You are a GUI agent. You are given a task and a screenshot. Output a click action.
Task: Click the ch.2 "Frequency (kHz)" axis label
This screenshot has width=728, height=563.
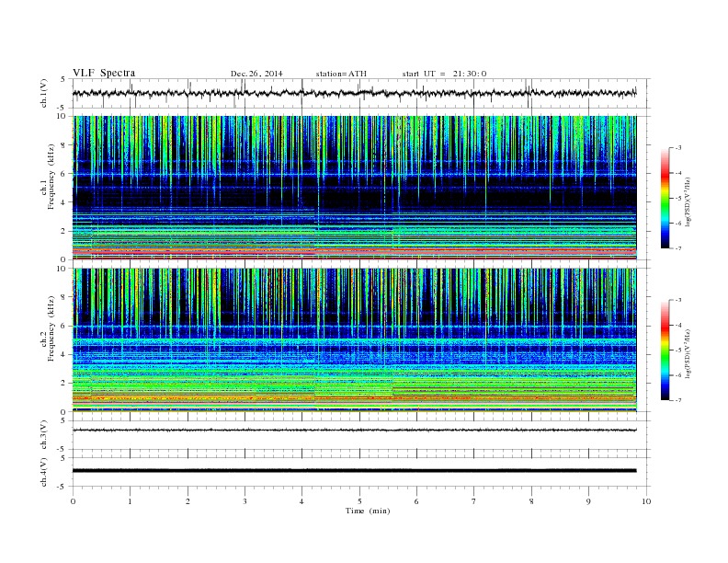point(51,328)
